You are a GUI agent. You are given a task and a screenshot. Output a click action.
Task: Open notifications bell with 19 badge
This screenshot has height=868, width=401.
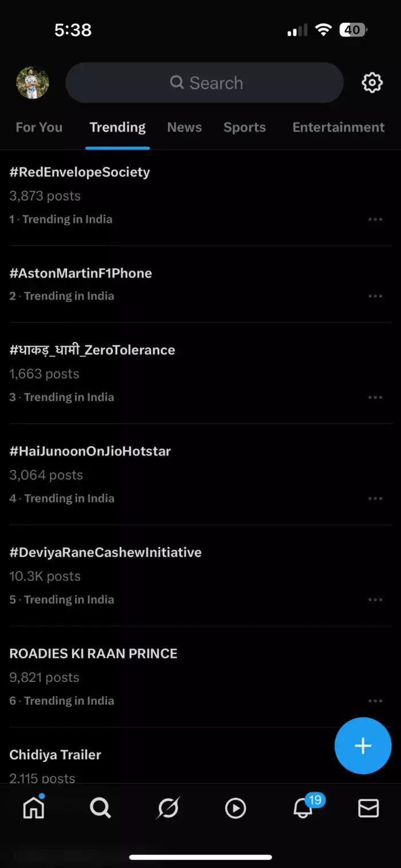point(303,807)
